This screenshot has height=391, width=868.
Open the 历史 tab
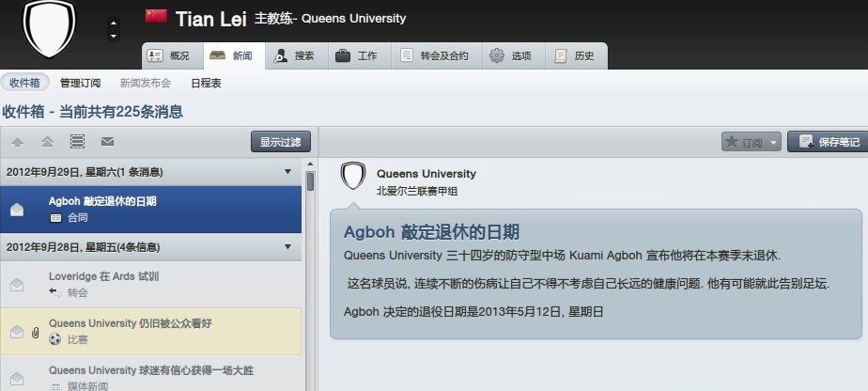coord(576,55)
